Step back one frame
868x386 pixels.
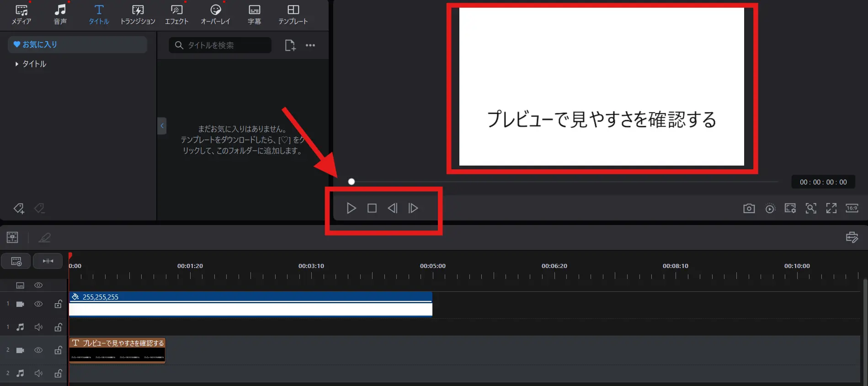(393, 208)
